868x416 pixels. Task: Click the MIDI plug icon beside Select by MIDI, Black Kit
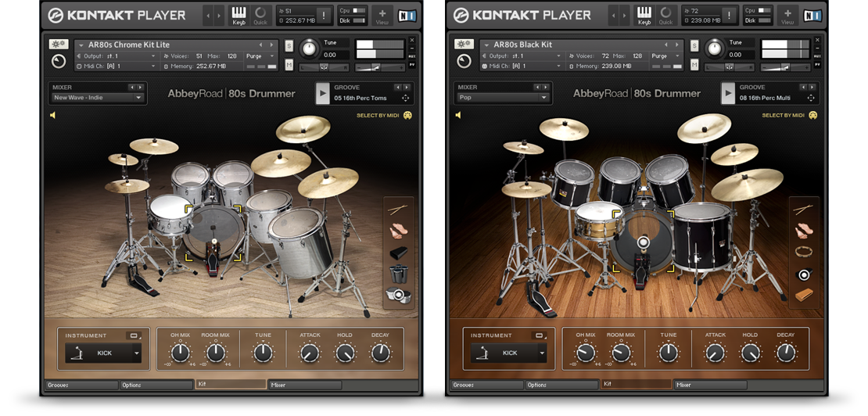coord(812,115)
